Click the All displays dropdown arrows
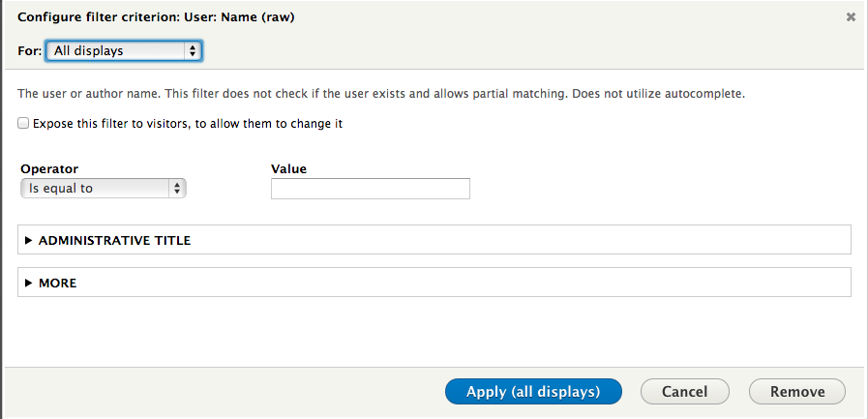Image resolution: width=868 pixels, height=419 pixels. (x=194, y=50)
